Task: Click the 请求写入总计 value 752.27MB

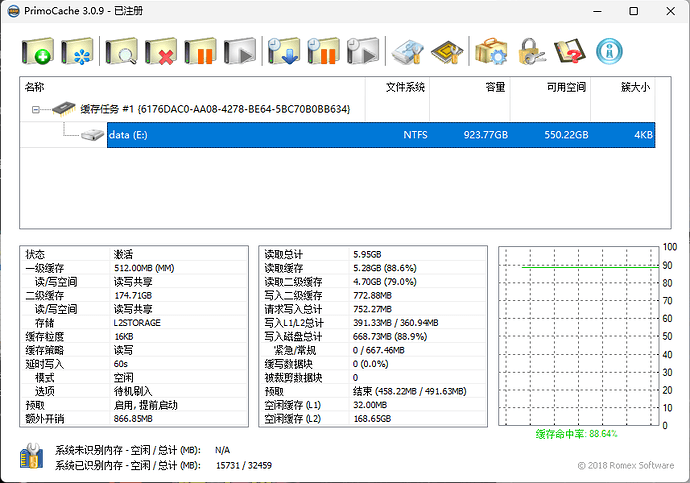Action: [x=372, y=309]
